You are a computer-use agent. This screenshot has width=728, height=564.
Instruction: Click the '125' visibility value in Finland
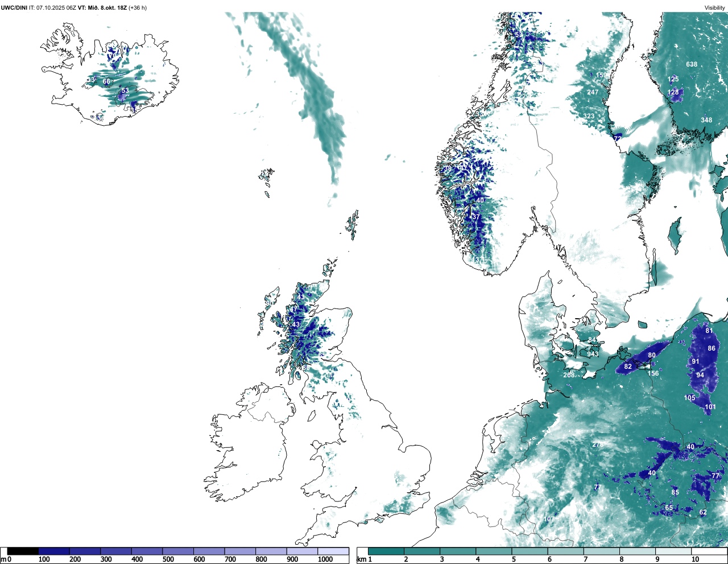[673, 79]
